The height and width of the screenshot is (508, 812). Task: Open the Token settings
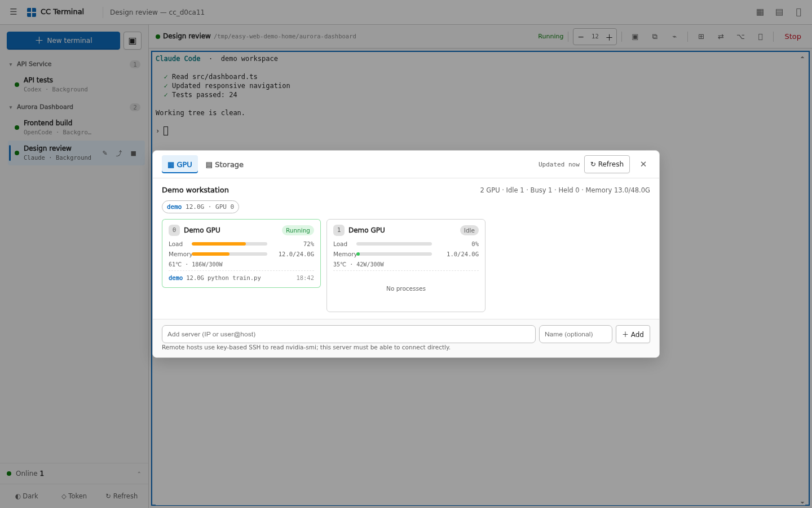pyautogui.click(x=74, y=496)
